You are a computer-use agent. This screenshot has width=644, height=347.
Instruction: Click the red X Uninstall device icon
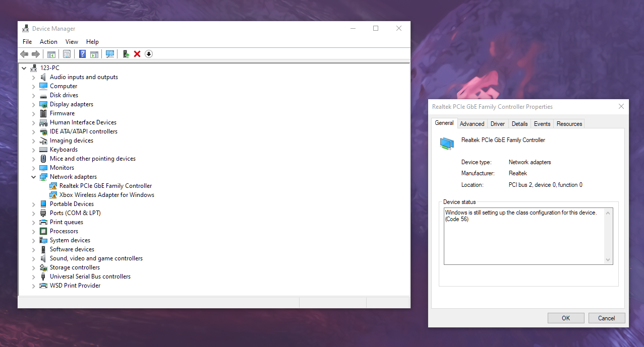tap(137, 54)
